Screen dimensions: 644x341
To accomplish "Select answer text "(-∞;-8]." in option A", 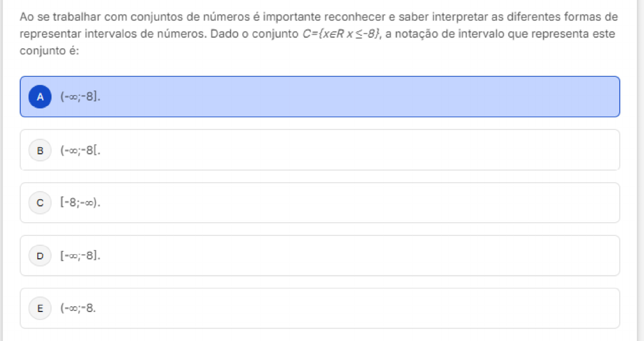I will [80, 97].
